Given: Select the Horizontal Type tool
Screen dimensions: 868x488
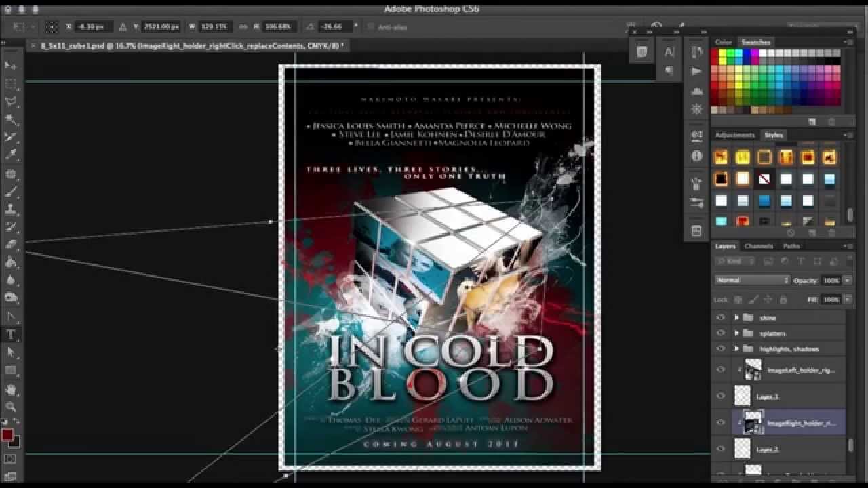Looking at the screenshot, I should [9, 334].
